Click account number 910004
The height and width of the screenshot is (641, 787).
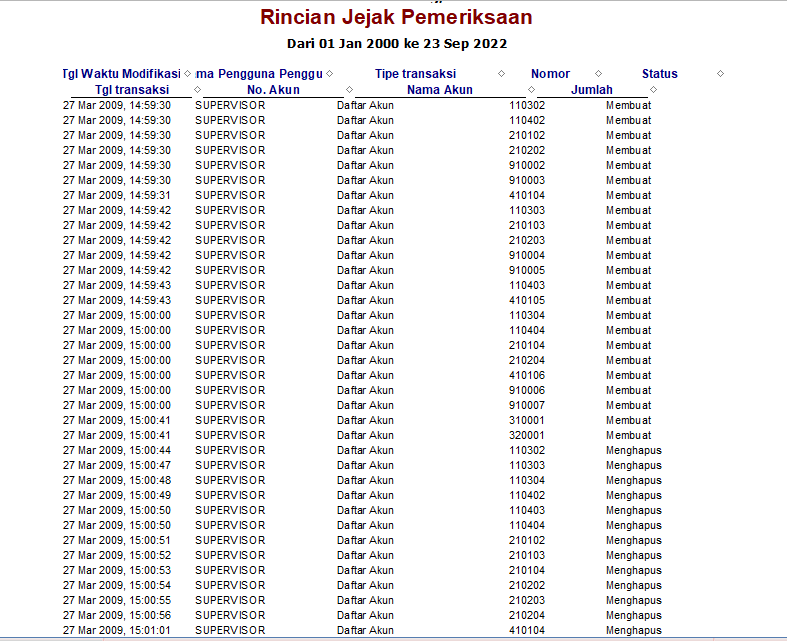(x=527, y=255)
